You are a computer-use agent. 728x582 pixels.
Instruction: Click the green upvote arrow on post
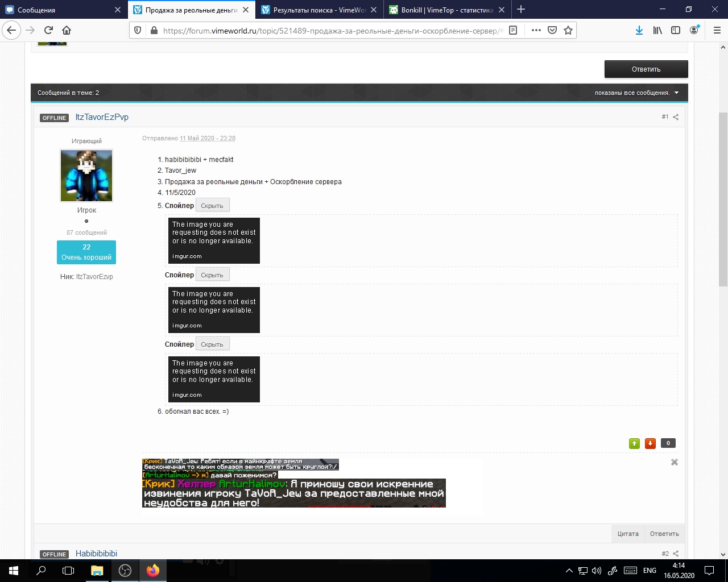coord(634,443)
